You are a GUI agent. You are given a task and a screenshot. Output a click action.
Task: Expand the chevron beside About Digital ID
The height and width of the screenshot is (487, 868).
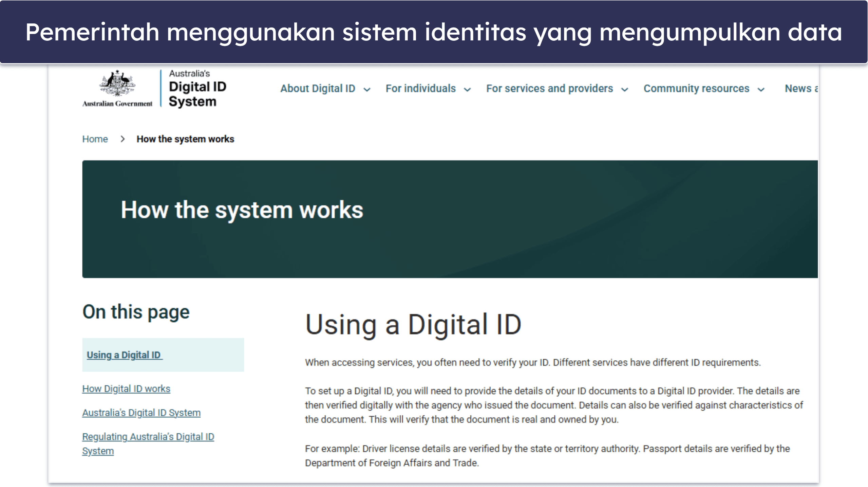pos(367,90)
